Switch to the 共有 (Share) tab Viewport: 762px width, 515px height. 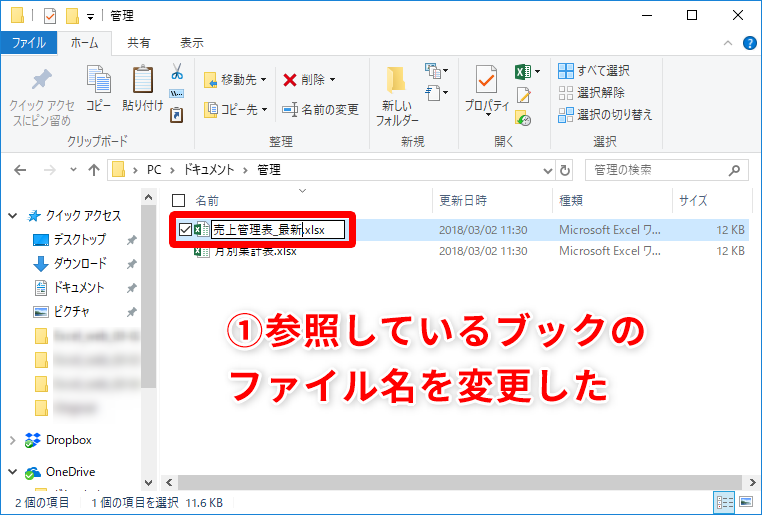point(139,43)
